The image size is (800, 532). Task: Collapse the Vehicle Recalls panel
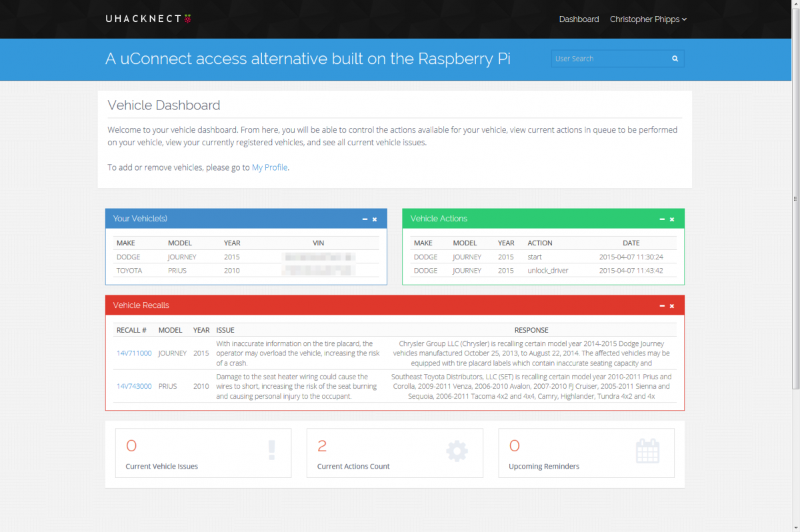tap(662, 305)
